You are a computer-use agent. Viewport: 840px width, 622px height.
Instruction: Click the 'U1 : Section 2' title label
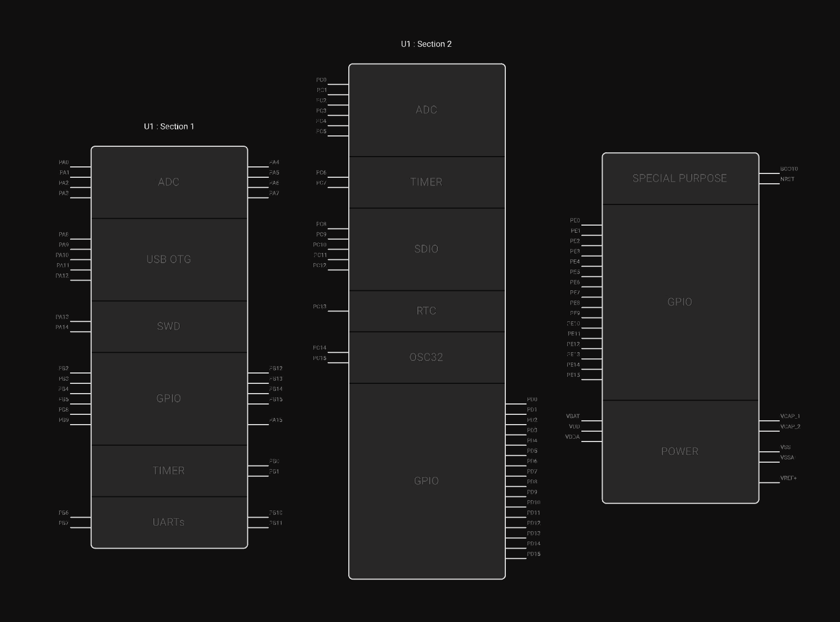426,44
